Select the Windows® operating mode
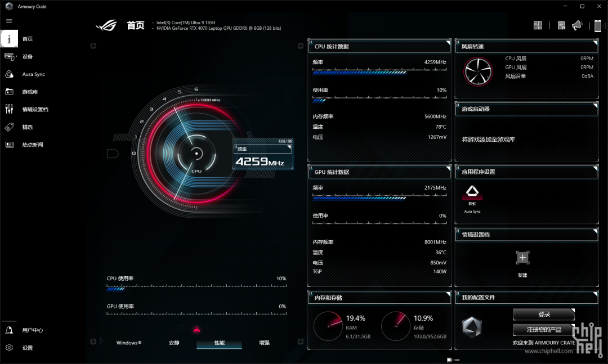608x364 pixels. point(129,343)
